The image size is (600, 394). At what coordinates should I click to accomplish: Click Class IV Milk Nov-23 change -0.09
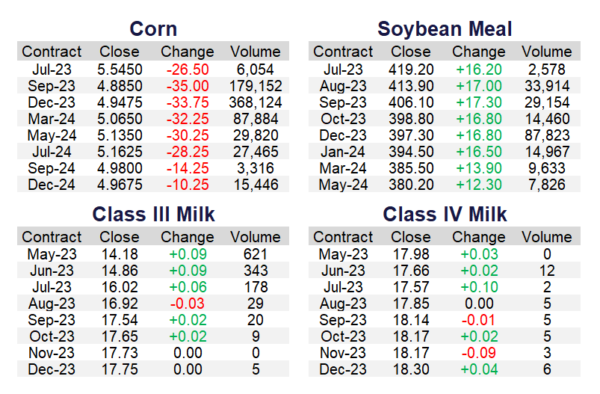pos(479,353)
